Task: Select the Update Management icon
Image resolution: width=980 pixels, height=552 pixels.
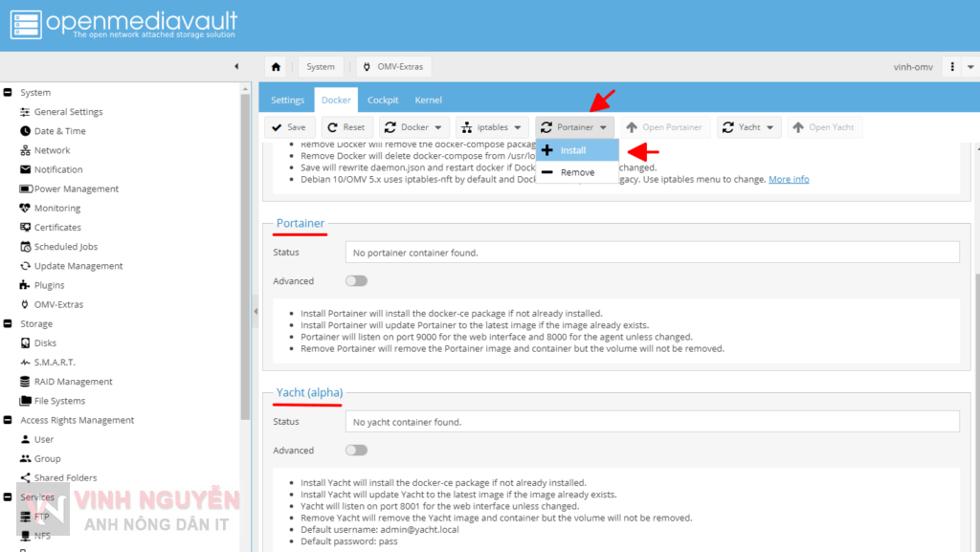Action: [x=24, y=265]
